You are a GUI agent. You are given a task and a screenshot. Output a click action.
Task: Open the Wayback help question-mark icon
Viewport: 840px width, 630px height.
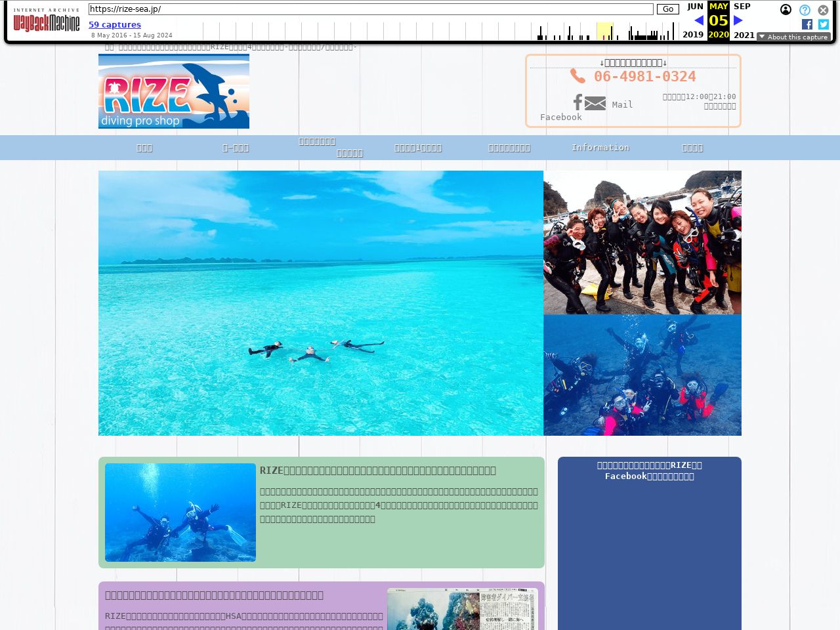805,10
